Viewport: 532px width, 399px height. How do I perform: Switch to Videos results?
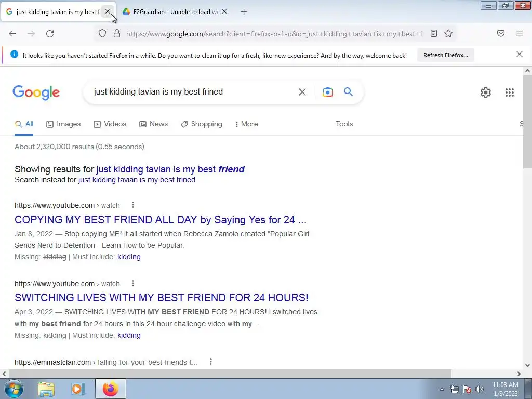coord(110,124)
